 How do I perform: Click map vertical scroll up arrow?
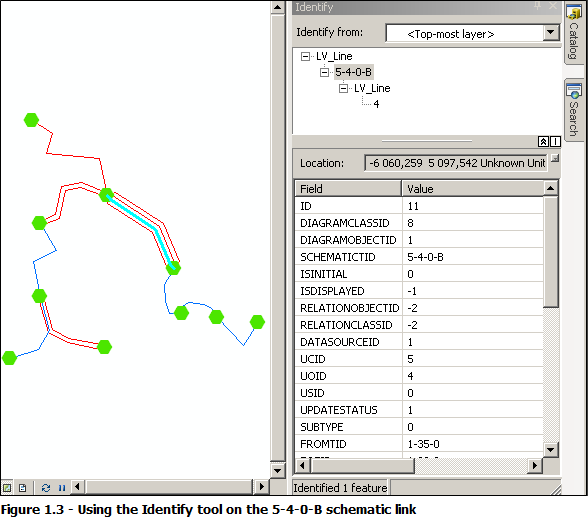point(278,7)
